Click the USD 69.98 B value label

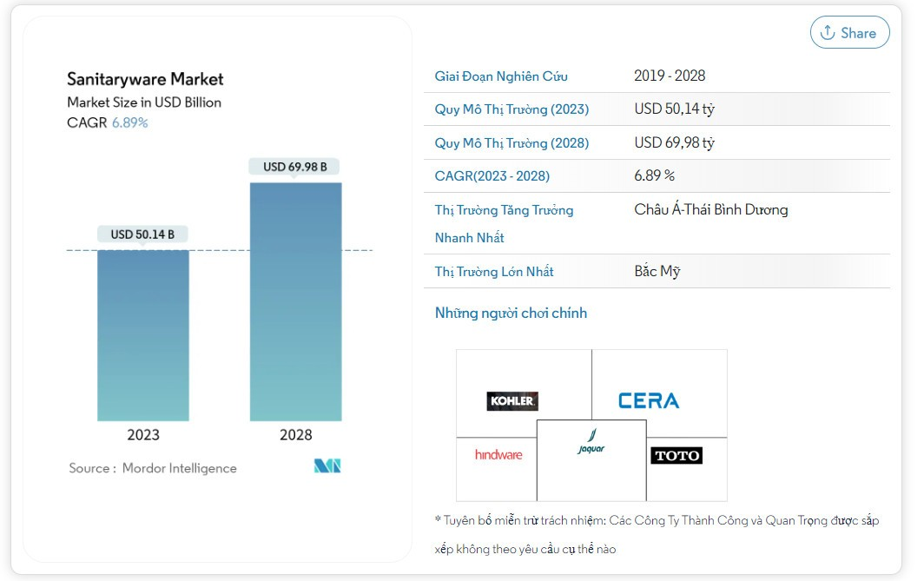(x=296, y=166)
